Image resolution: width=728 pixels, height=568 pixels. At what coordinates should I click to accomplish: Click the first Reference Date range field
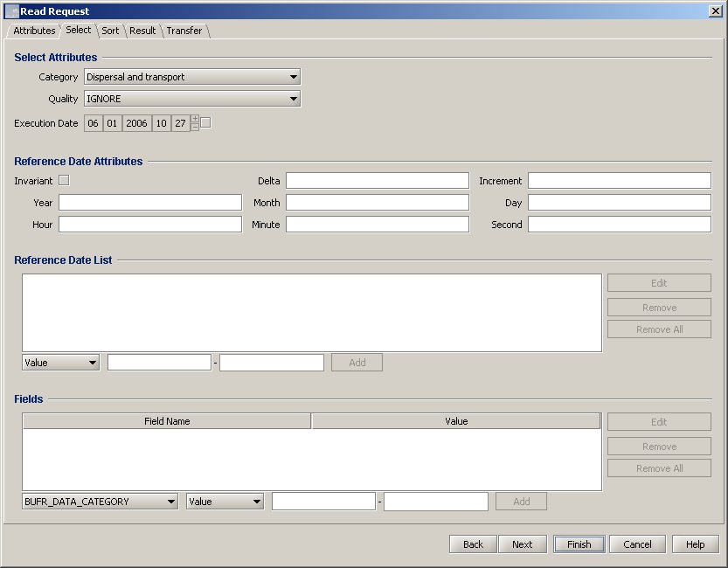[159, 363]
